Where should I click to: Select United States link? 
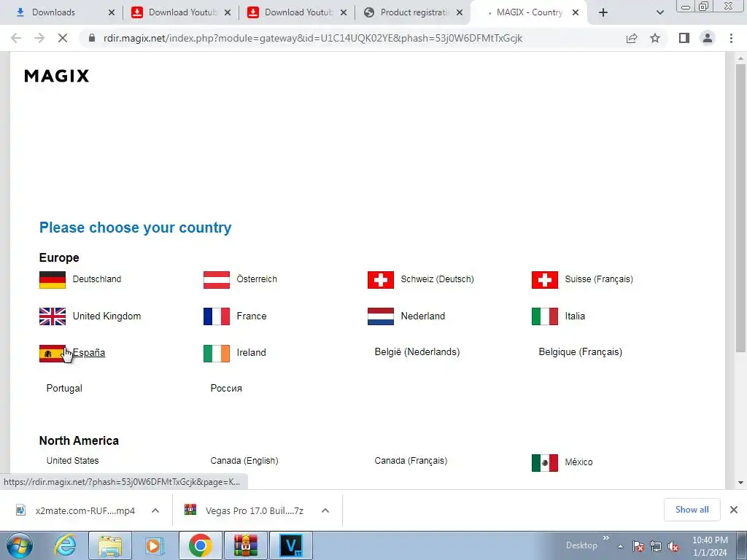(x=72, y=461)
